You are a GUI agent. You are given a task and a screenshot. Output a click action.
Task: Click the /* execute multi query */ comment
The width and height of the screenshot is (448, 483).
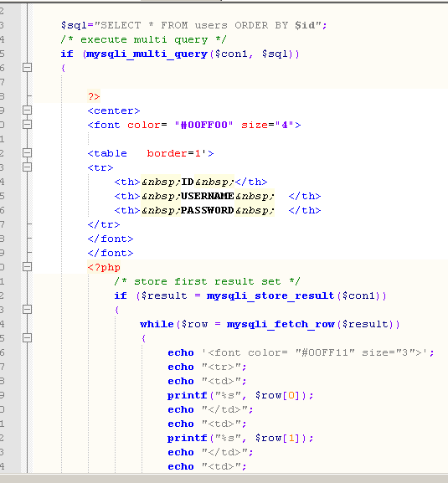pos(143,39)
